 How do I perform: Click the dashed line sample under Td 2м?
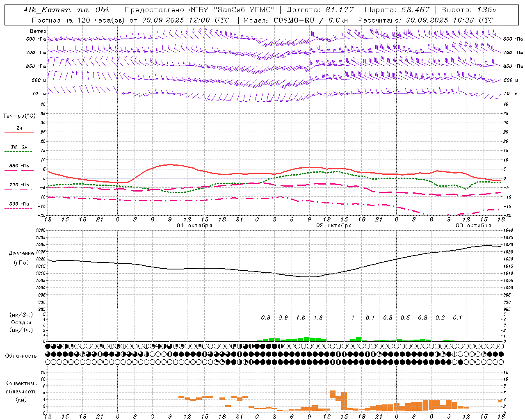(x=19, y=152)
